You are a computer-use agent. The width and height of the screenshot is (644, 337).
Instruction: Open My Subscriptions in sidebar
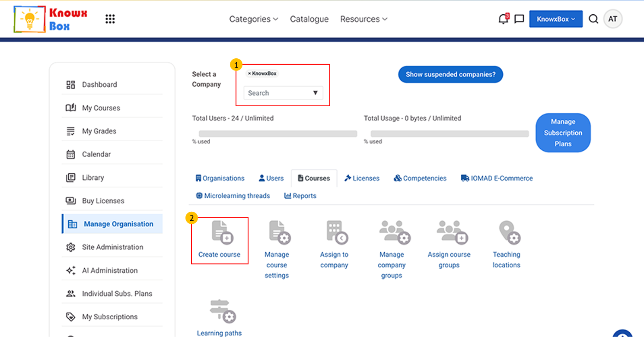coord(112,317)
